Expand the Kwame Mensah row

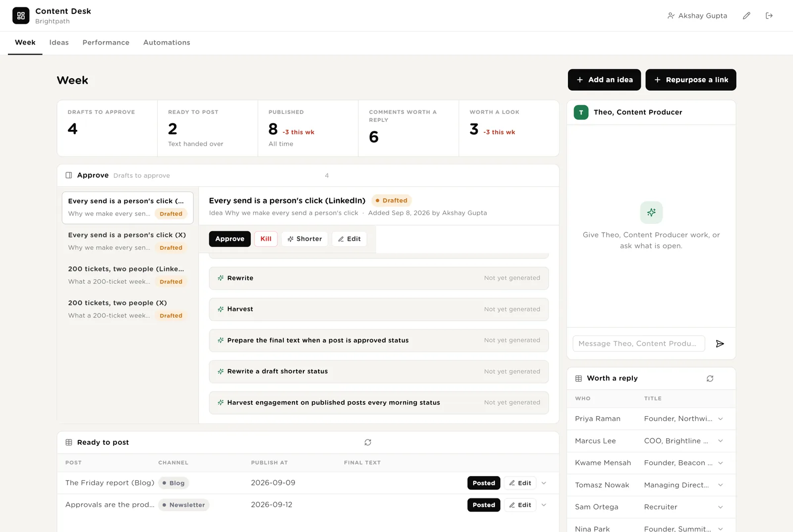coord(720,463)
